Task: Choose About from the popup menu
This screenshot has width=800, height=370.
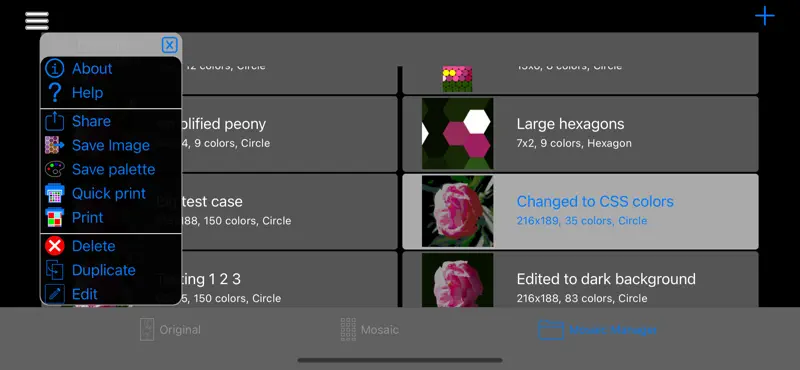Action: 92,68
